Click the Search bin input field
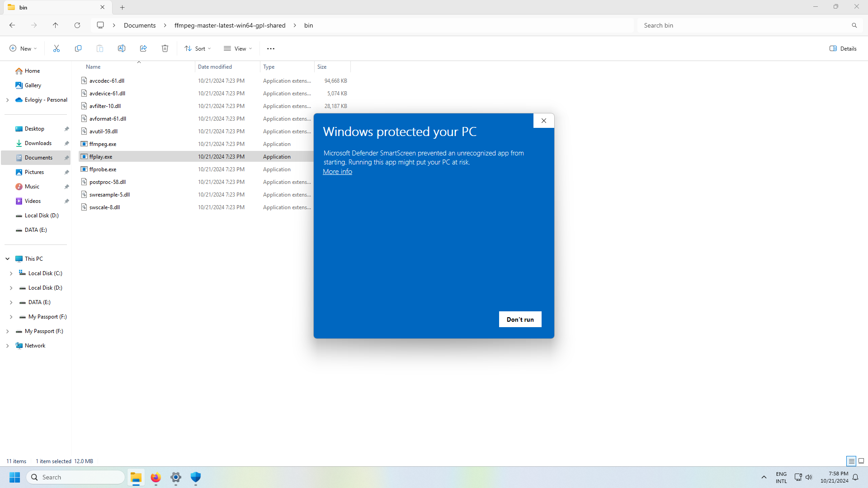 pyautogui.click(x=744, y=25)
